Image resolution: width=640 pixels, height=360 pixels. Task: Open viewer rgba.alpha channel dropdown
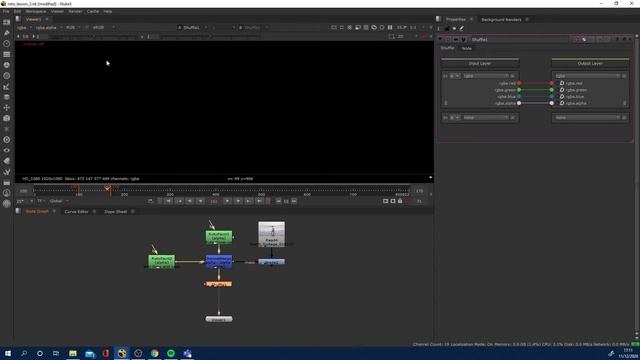pos(49,27)
